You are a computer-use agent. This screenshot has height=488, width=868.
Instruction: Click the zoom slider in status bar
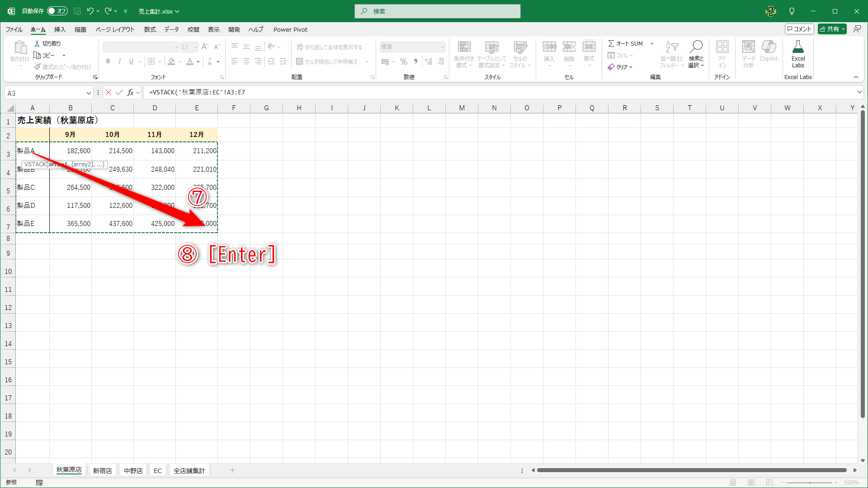(x=810, y=483)
